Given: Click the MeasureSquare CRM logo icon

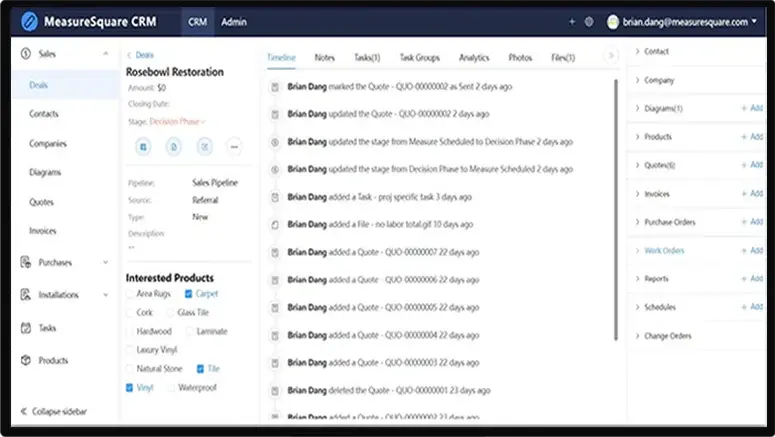Looking at the screenshot, I should point(29,22).
